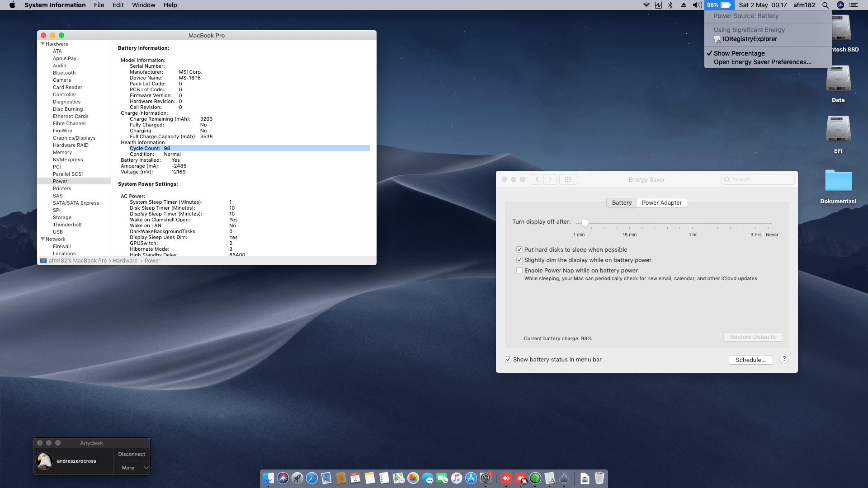Image resolution: width=868 pixels, height=488 pixels.
Task: Open the Apple menu
Action: pyautogui.click(x=12, y=5)
